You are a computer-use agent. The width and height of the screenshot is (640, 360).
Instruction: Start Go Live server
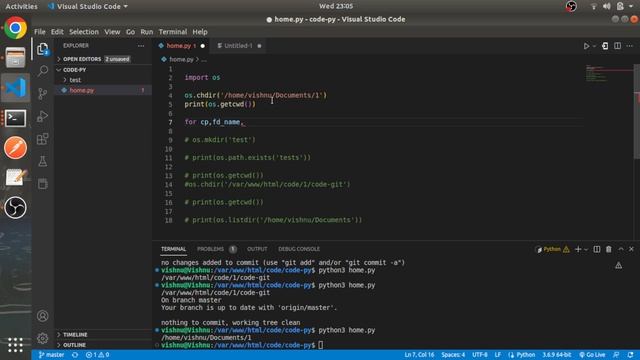click(592, 355)
